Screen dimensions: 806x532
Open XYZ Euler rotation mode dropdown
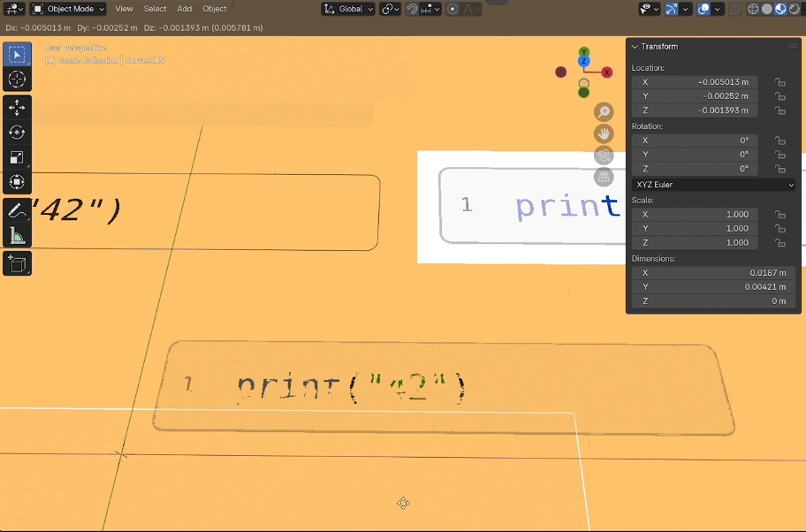point(713,185)
